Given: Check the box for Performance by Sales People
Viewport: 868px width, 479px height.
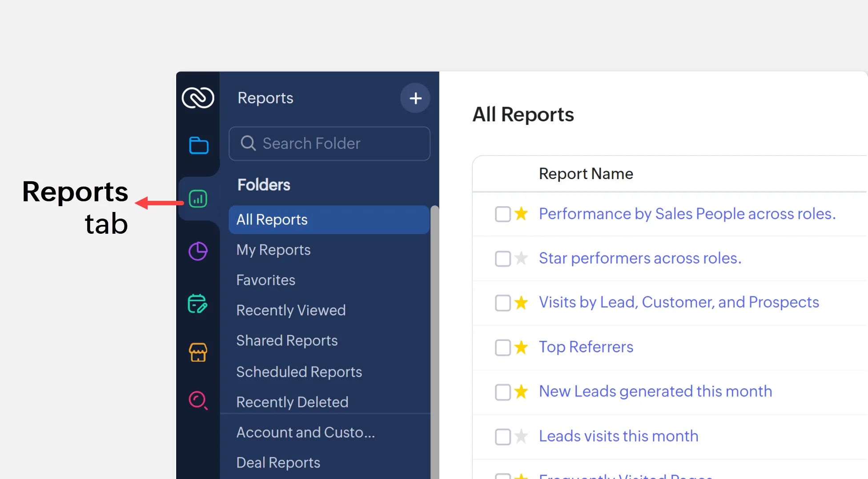Looking at the screenshot, I should pyautogui.click(x=502, y=214).
